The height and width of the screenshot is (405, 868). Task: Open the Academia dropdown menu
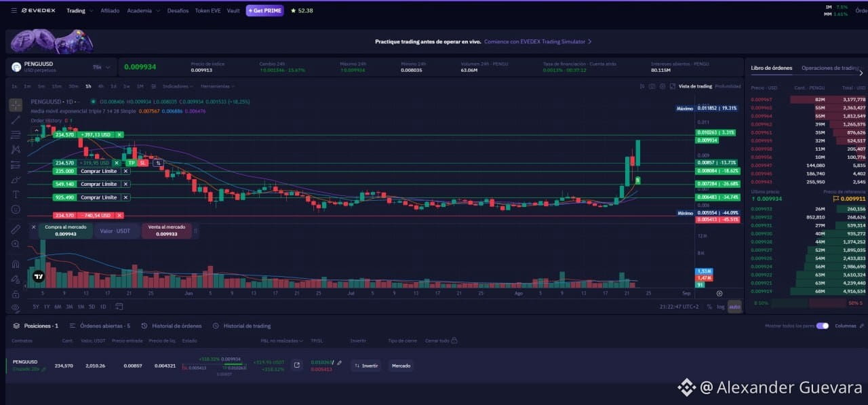pyautogui.click(x=144, y=11)
